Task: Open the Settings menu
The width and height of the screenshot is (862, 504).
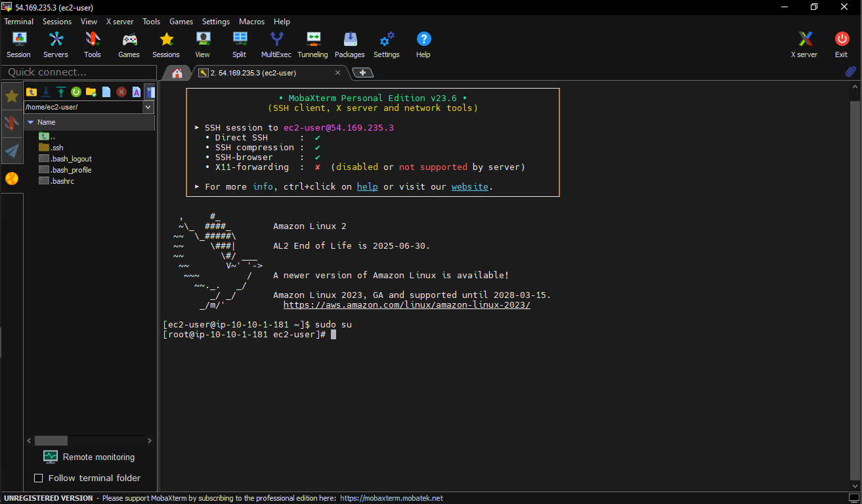Action: (x=216, y=22)
